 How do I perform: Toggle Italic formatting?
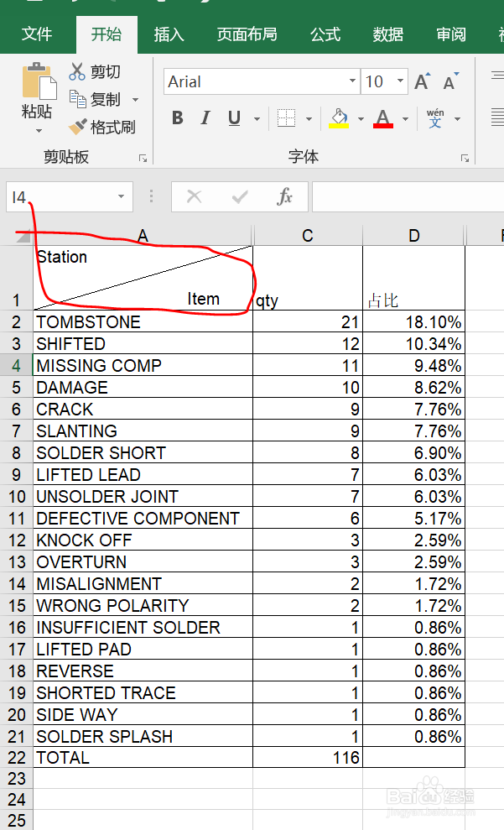[x=205, y=118]
